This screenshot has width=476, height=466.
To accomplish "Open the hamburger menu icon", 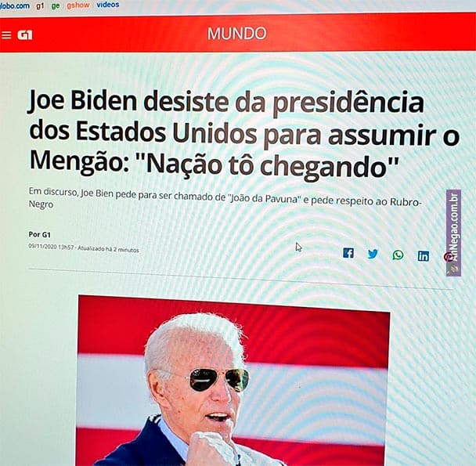I will point(6,35).
